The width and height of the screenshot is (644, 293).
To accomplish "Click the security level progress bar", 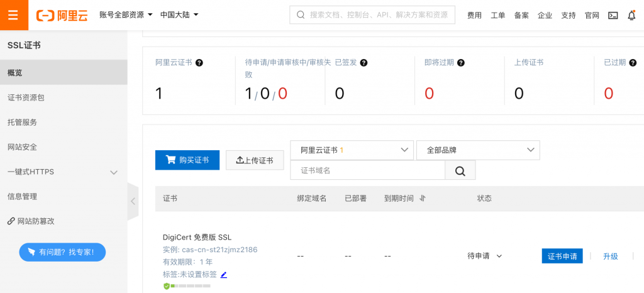I will click(x=191, y=285).
